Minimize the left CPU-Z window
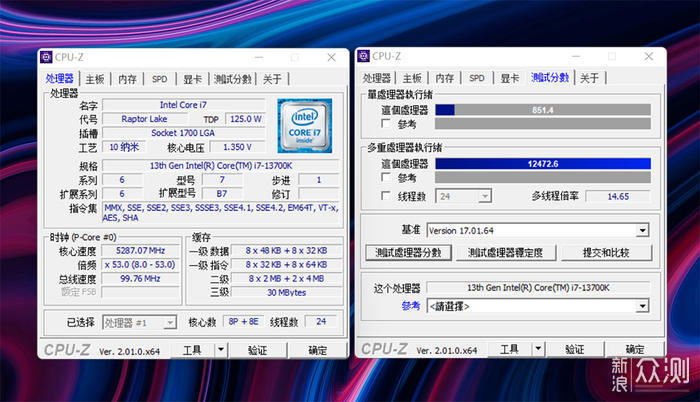The image size is (700, 402). 259,57
